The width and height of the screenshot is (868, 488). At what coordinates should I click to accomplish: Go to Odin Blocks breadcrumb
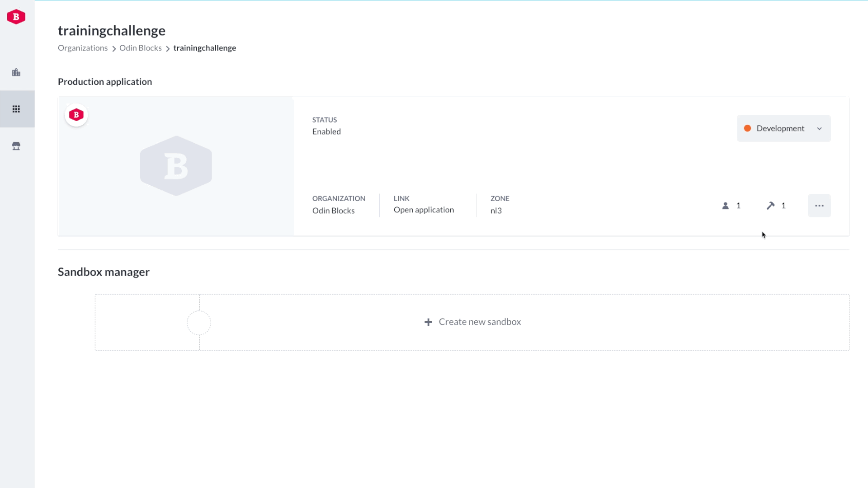click(140, 48)
